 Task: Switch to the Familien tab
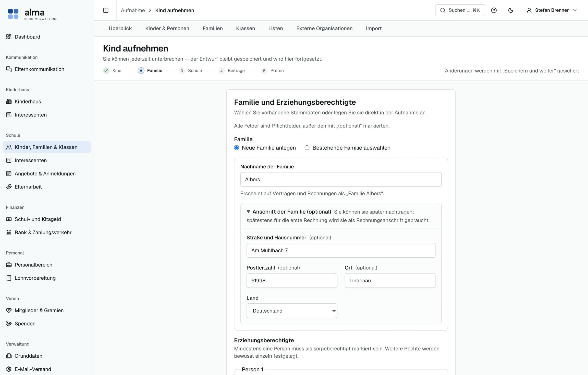pyautogui.click(x=212, y=28)
